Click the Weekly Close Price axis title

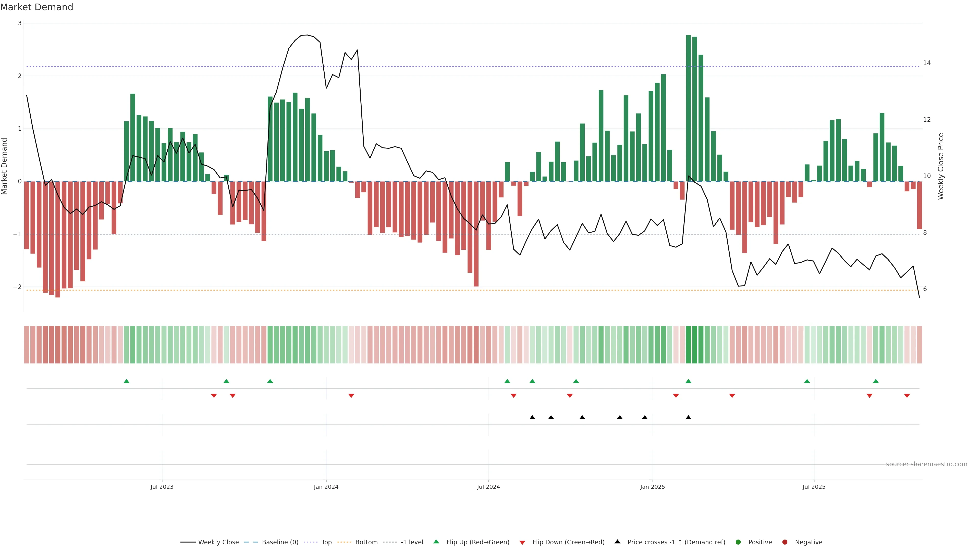click(x=941, y=166)
